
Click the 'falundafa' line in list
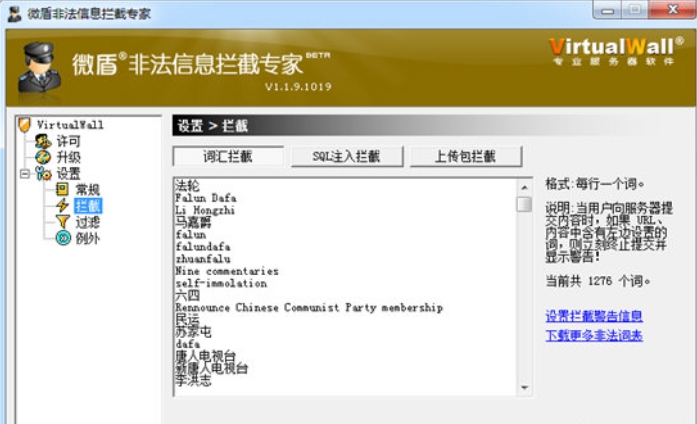203,247
